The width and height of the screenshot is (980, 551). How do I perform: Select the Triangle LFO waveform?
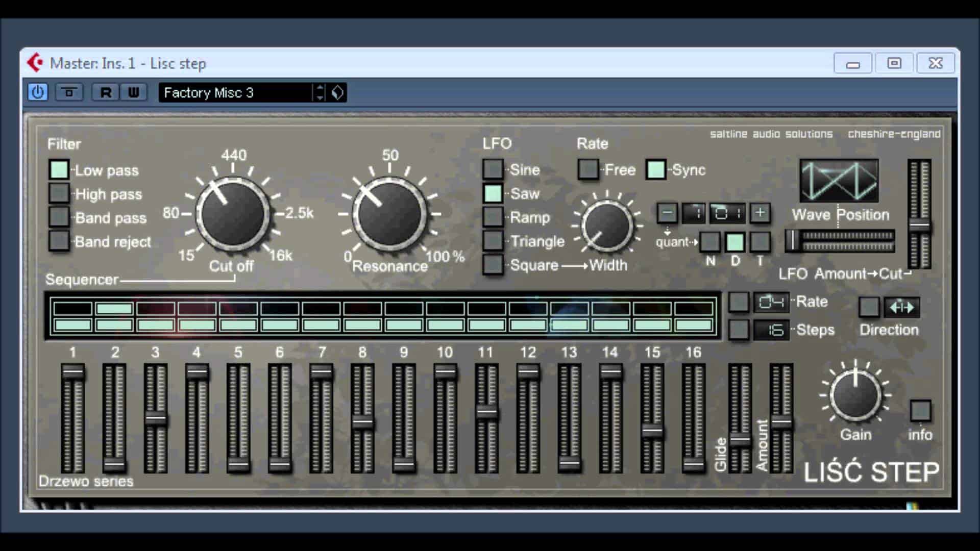[x=493, y=241]
